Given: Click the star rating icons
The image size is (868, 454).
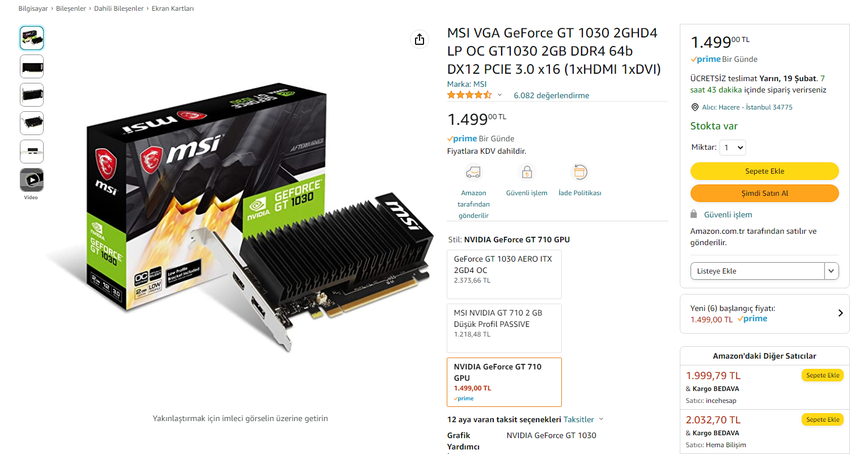Looking at the screenshot, I should [469, 95].
